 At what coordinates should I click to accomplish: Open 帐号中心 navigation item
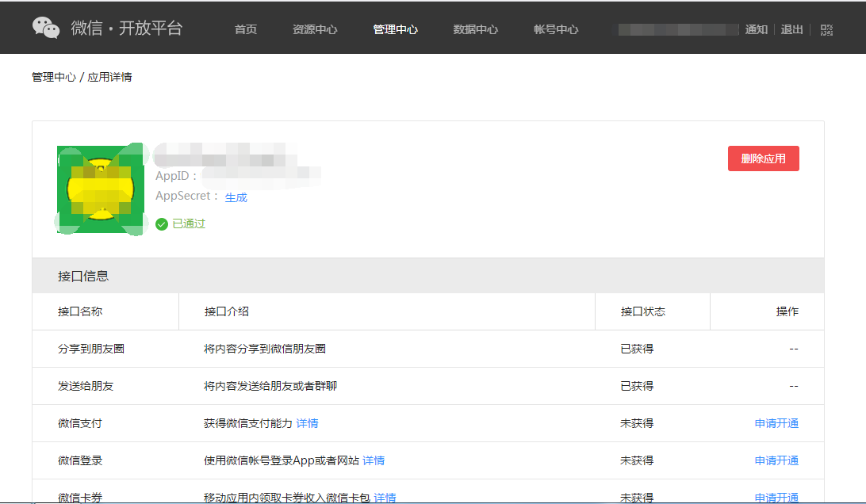(x=556, y=29)
